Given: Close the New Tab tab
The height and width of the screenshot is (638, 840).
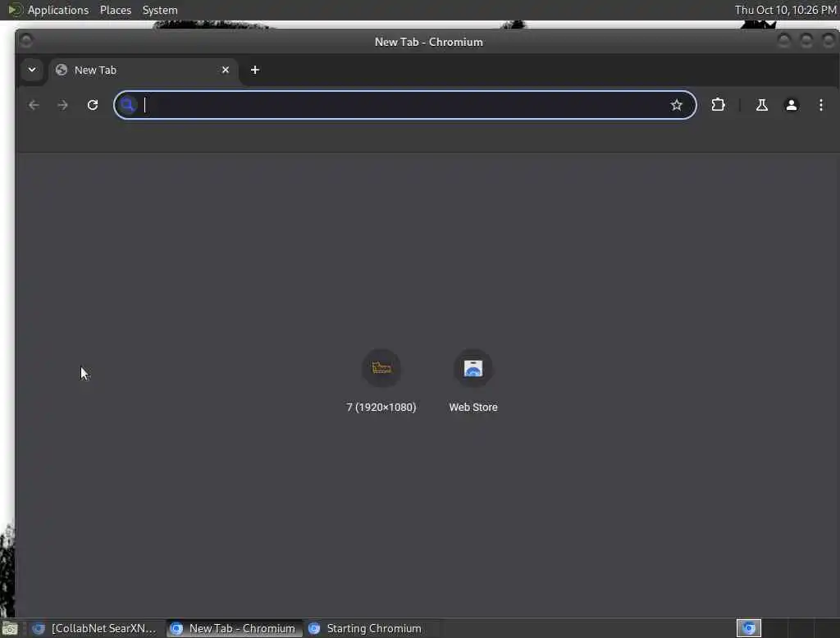Looking at the screenshot, I should click(x=226, y=71).
